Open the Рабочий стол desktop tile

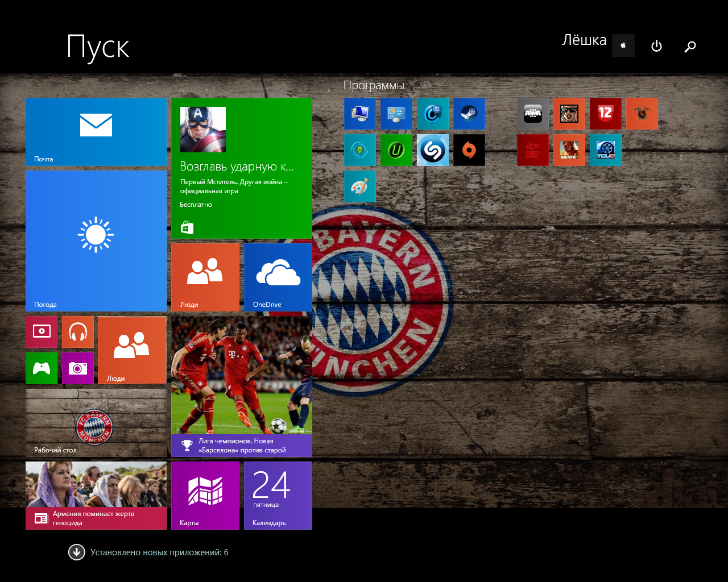click(96, 423)
